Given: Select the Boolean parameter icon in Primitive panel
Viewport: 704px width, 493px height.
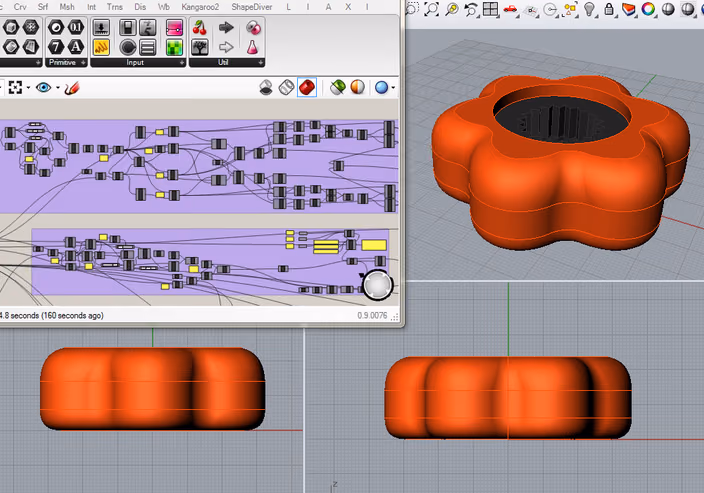Looking at the screenshot, I should coord(56,28).
